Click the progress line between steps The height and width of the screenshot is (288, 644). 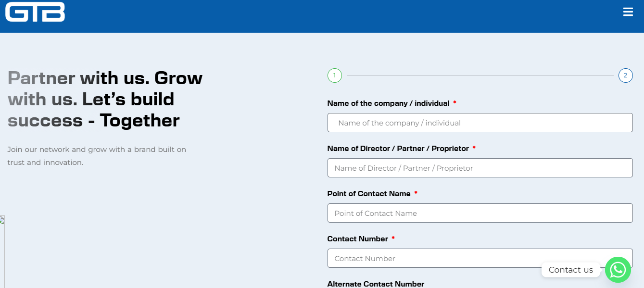click(480, 75)
